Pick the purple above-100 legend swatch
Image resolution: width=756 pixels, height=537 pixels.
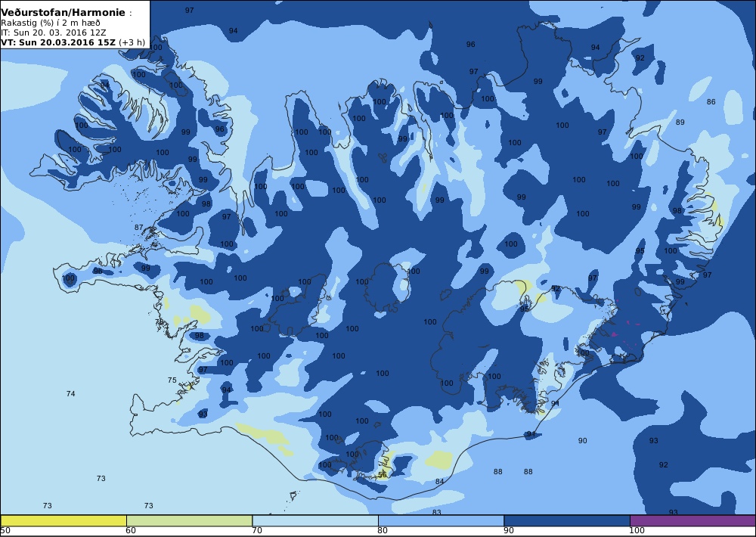(x=692, y=520)
